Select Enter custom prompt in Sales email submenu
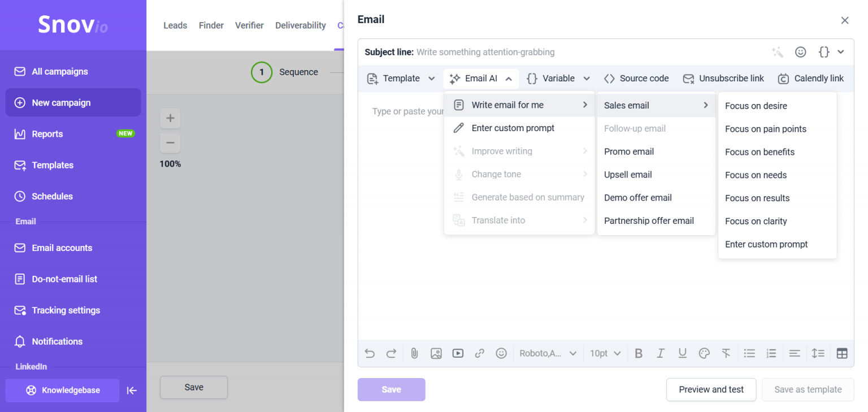The image size is (868, 412). tap(777, 245)
